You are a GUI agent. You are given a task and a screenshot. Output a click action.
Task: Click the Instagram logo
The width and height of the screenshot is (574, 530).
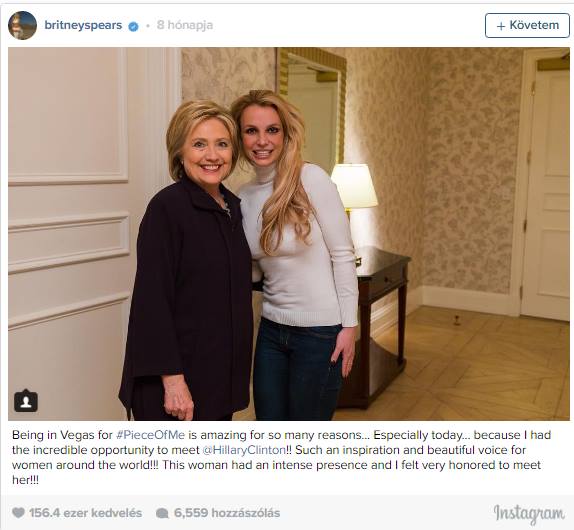pyautogui.click(x=529, y=514)
